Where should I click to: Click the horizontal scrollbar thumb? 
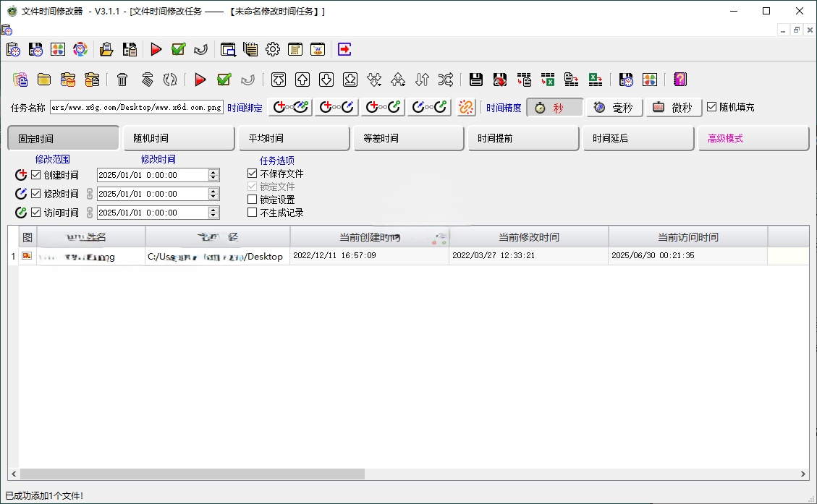(192, 474)
